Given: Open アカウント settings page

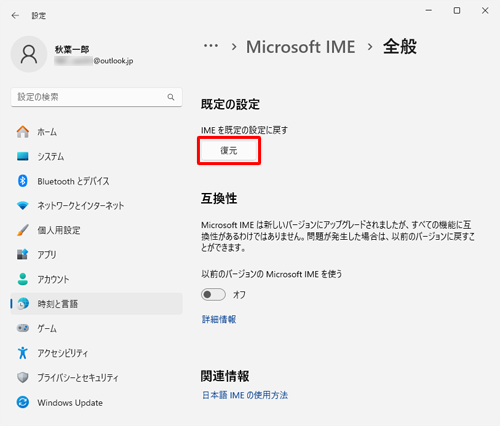Looking at the screenshot, I should (x=97, y=279).
